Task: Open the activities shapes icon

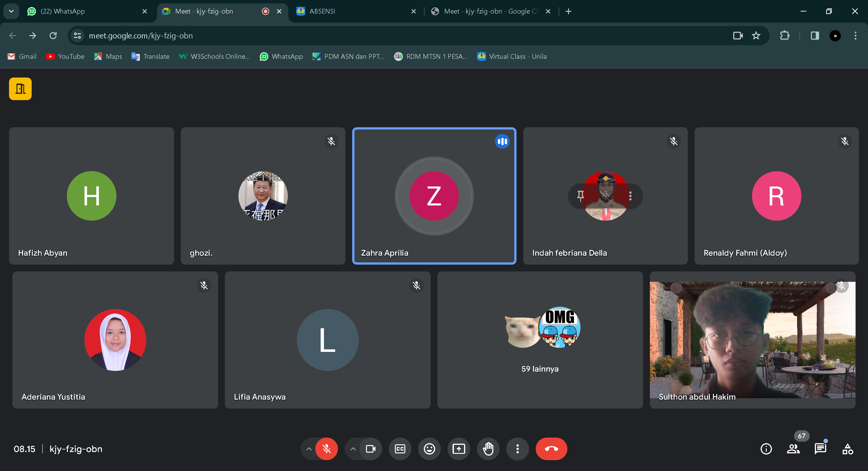Action: 847,449
